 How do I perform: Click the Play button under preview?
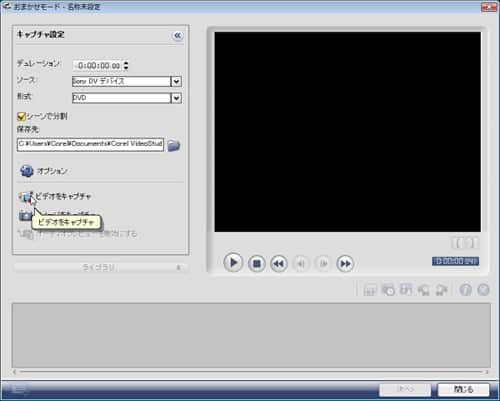pyautogui.click(x=233, y=263)
